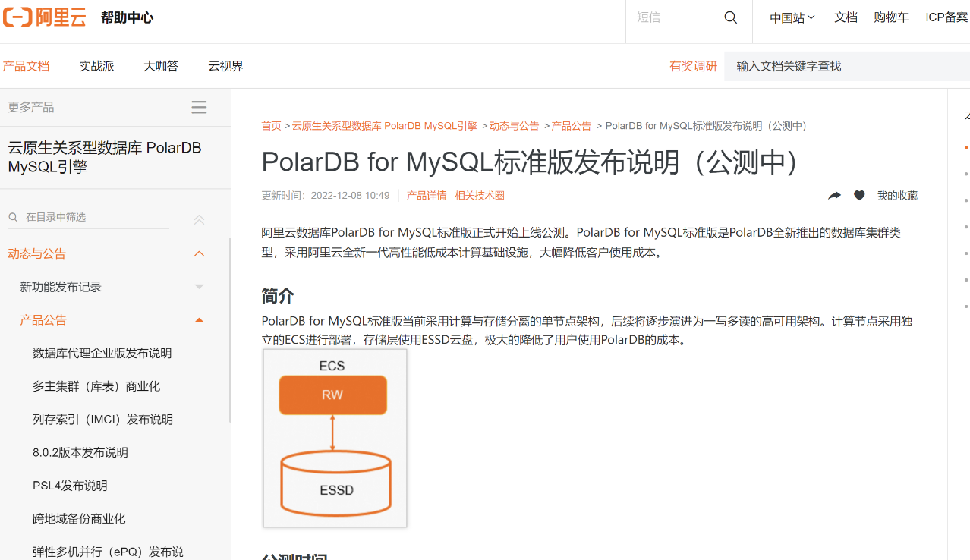The image size is (970, 560).
Task: Switch to the 实战派 tab
Action: click(96, 66)
